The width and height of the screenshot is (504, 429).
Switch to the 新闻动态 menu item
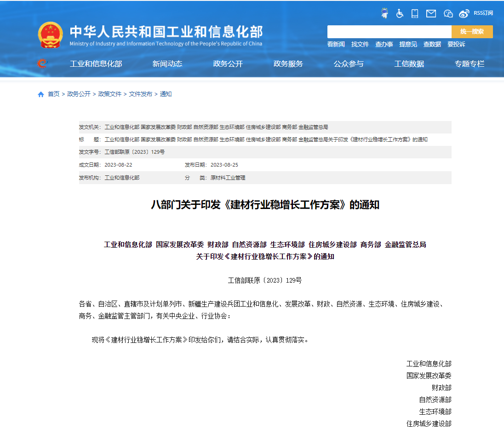(167, 64)
